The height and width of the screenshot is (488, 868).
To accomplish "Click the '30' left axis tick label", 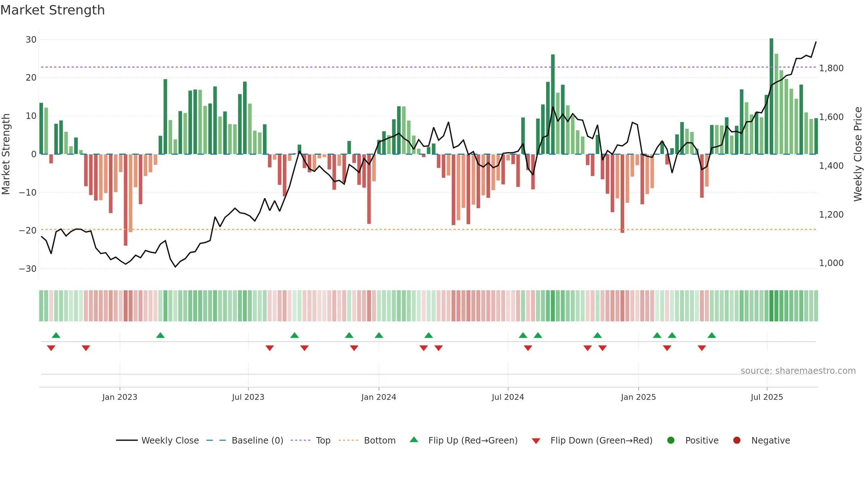I will pos(31,39).
